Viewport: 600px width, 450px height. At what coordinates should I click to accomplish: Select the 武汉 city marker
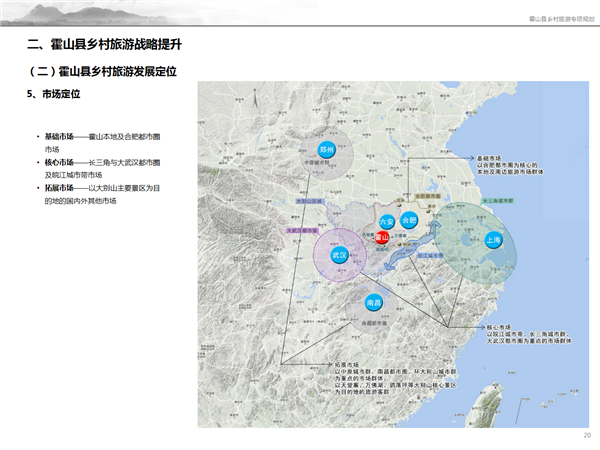click(x=339, y=255)
